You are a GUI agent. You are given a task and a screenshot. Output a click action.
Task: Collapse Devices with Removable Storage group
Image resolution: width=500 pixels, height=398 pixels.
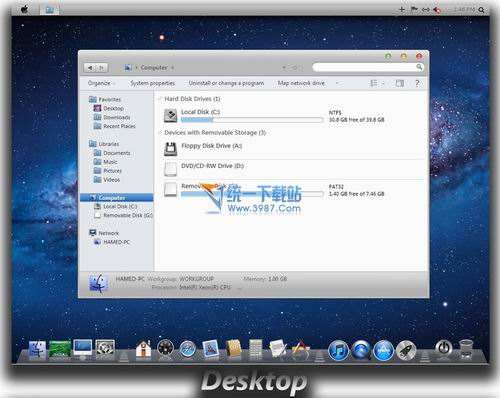point(160,133)
